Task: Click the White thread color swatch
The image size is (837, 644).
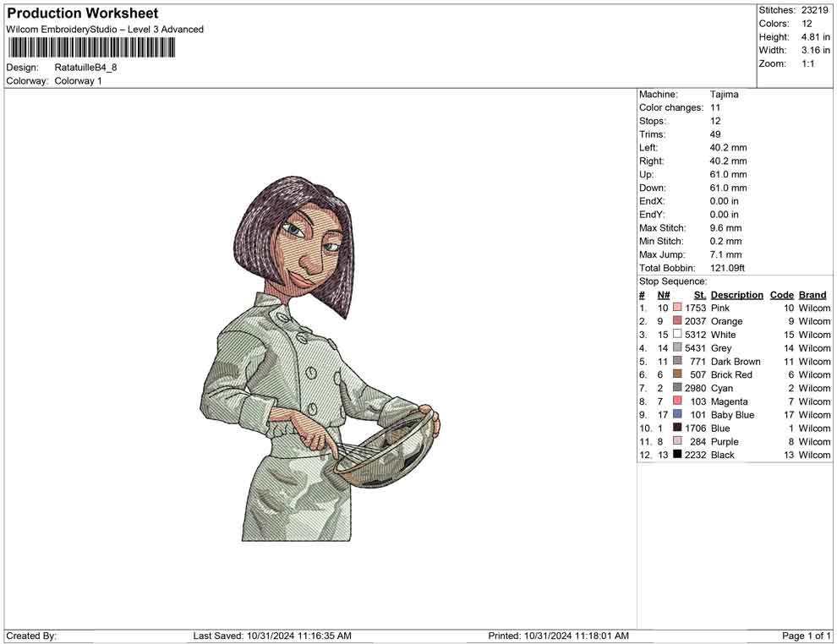Action: coord(677,334)
